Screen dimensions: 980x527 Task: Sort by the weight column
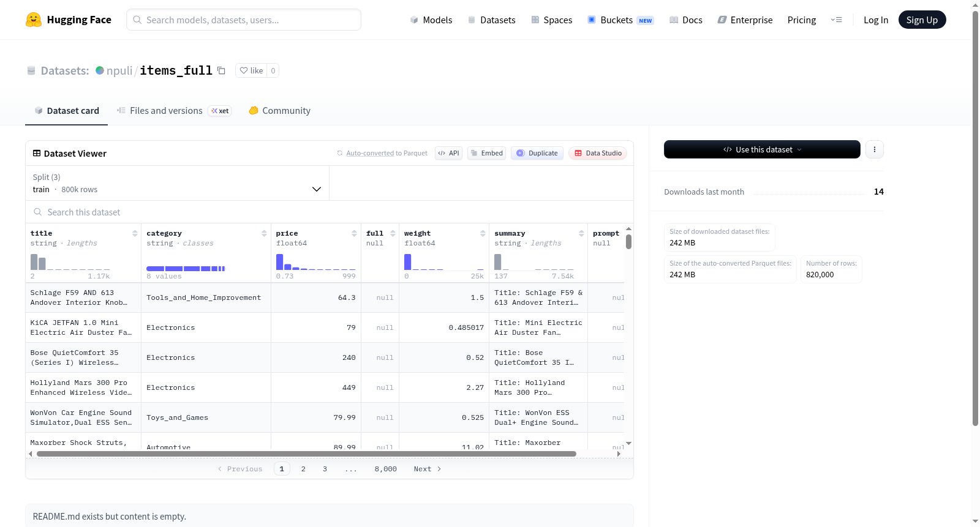pos(483,233)
